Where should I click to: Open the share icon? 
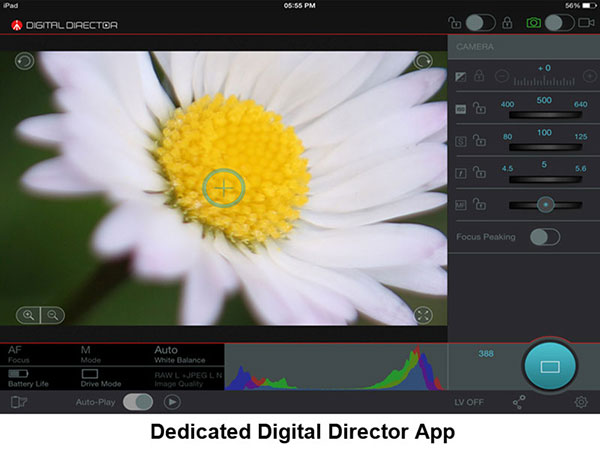pos(519,402)
